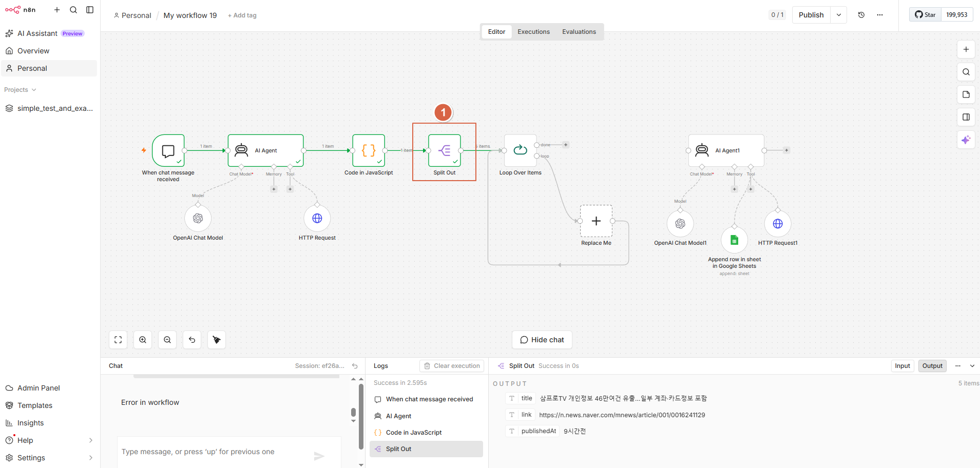Tidy up workflow nodes icon

(217, 340)
